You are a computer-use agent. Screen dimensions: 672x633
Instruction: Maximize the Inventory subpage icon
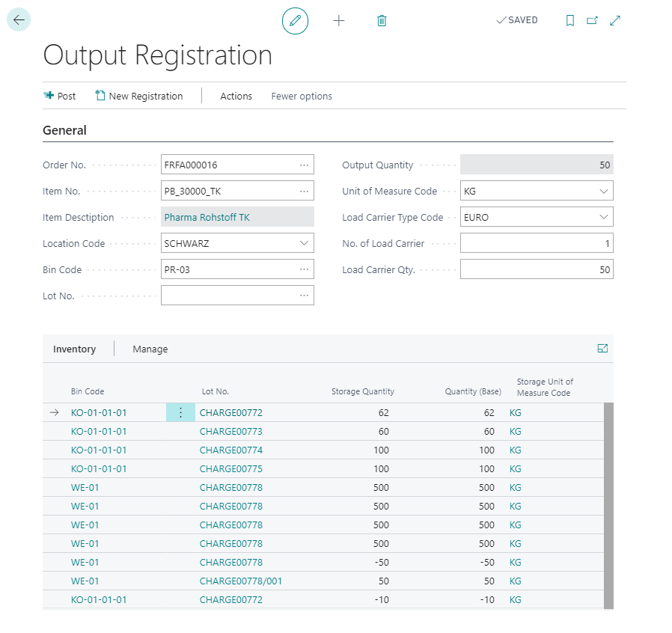click(602, 349)
